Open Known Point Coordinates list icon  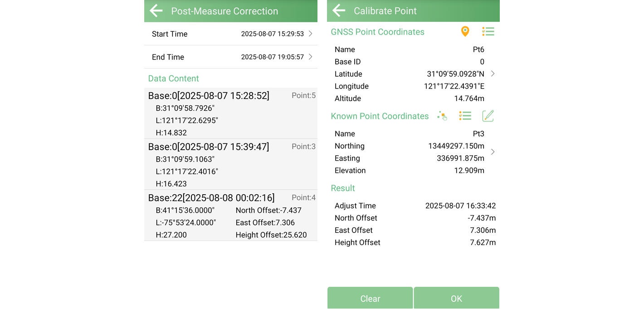click(465, 116)
